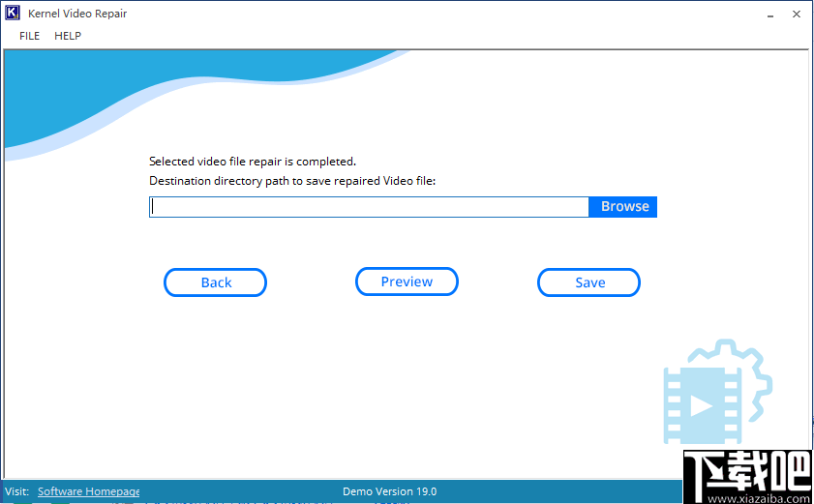The height and width of the screenshot is (504, 814).
Task: Open the FILE menu
Action: (30, 36)
